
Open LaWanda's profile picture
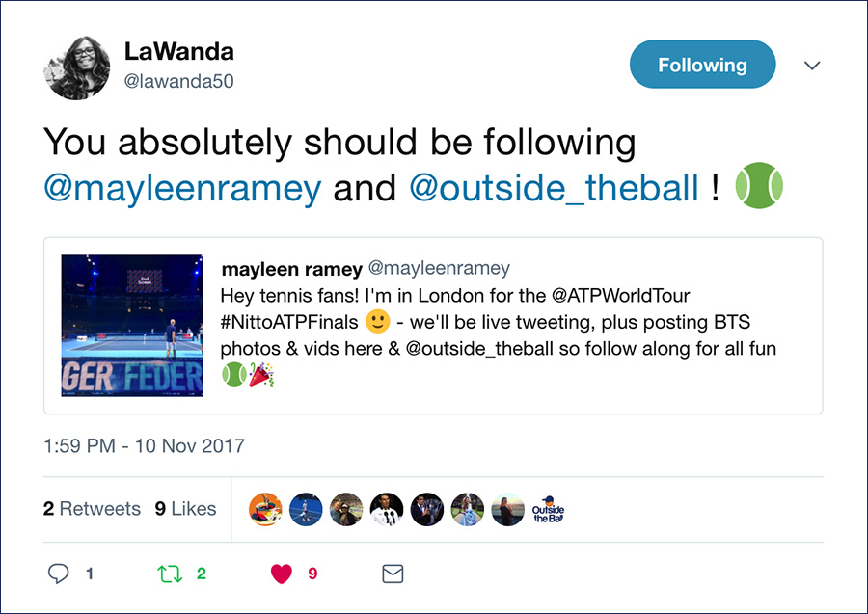[x=77, y=67]
